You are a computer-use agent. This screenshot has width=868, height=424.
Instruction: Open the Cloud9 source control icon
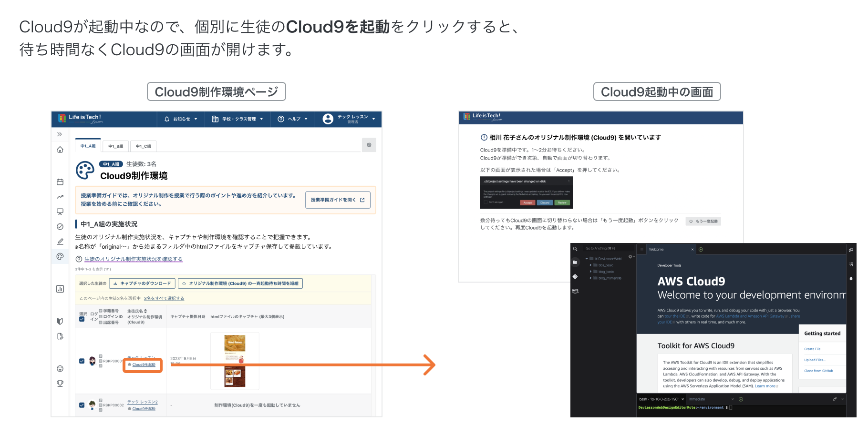575,276
